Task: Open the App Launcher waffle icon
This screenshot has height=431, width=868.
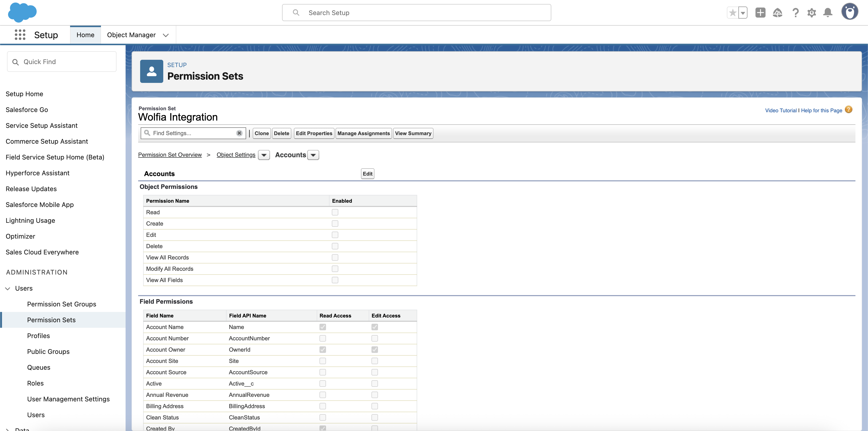Action: [x=20, y=35]
